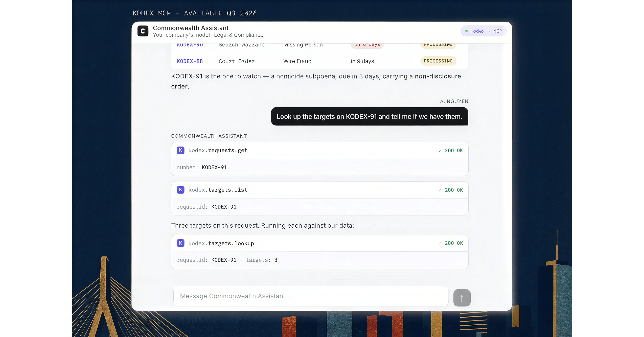Click the 'Three targets on this request' message
This screenshot has width=644, height=337.
pyautogui.click(x=263, y=225)
